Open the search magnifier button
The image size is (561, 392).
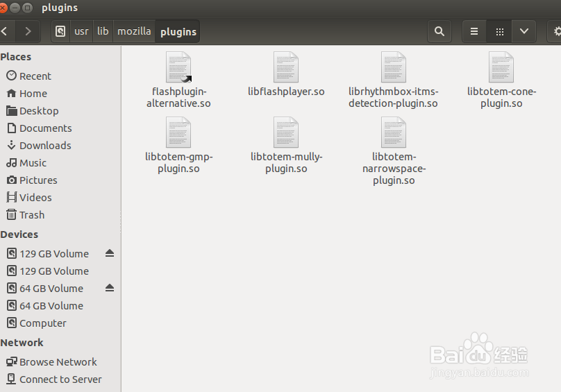[439, 31]
